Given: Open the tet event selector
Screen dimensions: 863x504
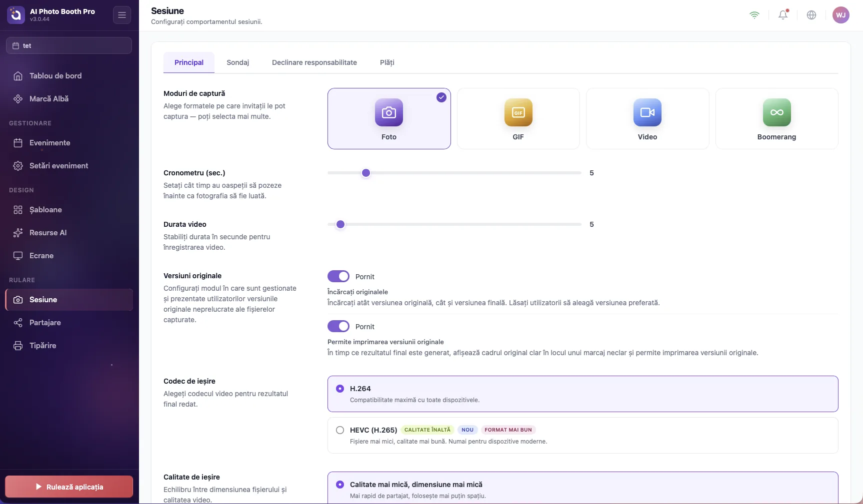Looking at the screenshot, I should coord(69,45).
